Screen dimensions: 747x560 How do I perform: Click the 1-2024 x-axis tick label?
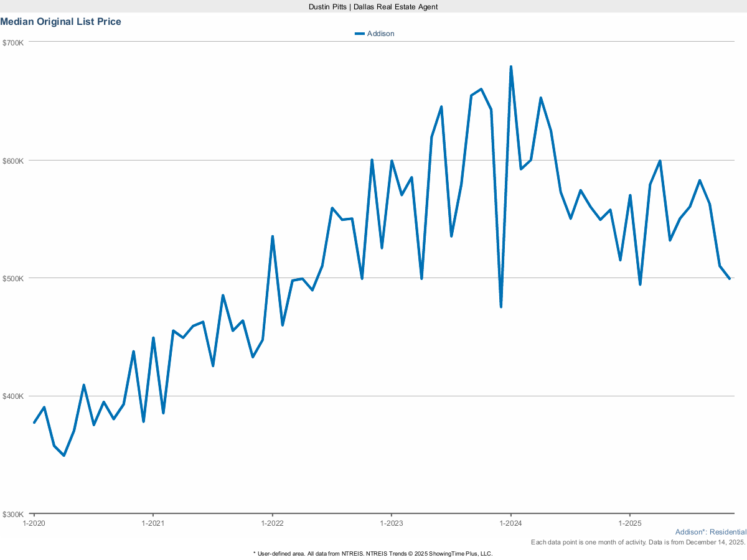[510, 523]
